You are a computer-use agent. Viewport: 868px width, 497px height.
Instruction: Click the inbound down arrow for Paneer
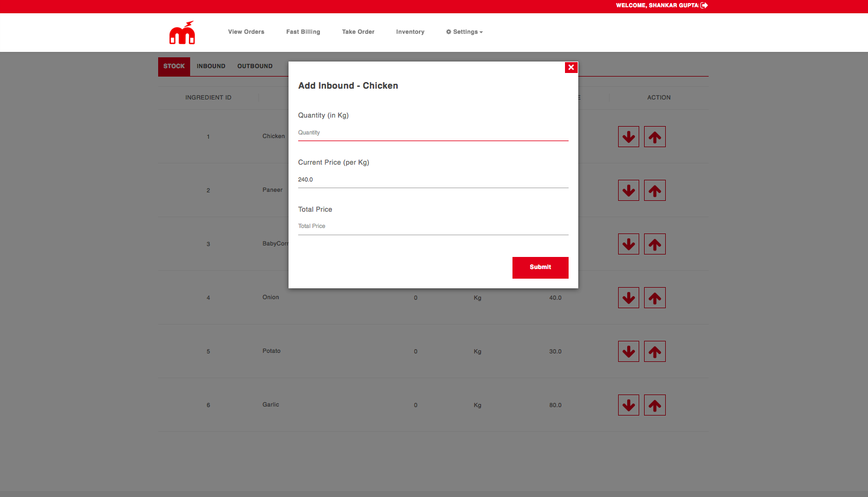pyautogui.click(x=628, y=191)
